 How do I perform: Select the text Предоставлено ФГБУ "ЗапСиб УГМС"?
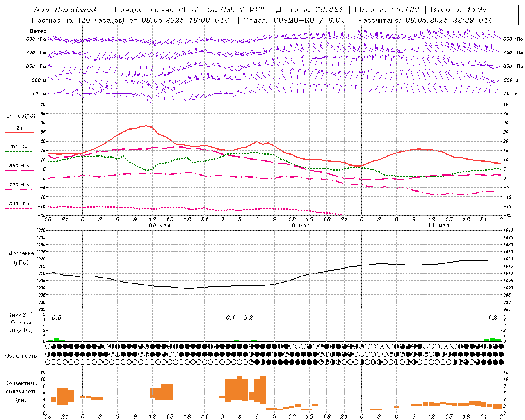189,10
